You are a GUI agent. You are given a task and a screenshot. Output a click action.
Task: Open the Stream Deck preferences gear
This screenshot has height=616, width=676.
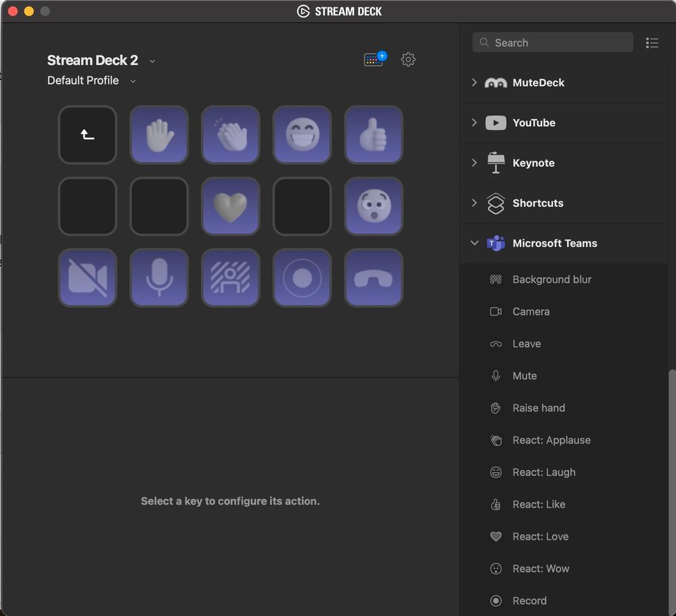pos(408,60)
